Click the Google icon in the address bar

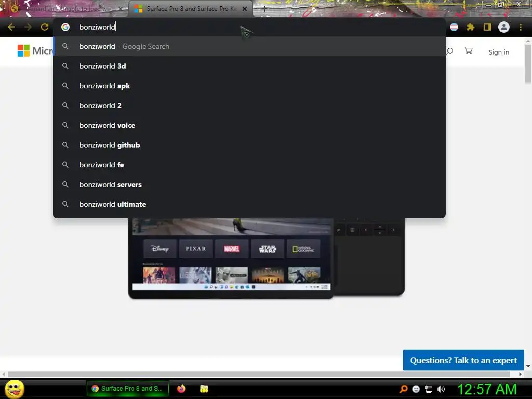[x=65, y=27]
